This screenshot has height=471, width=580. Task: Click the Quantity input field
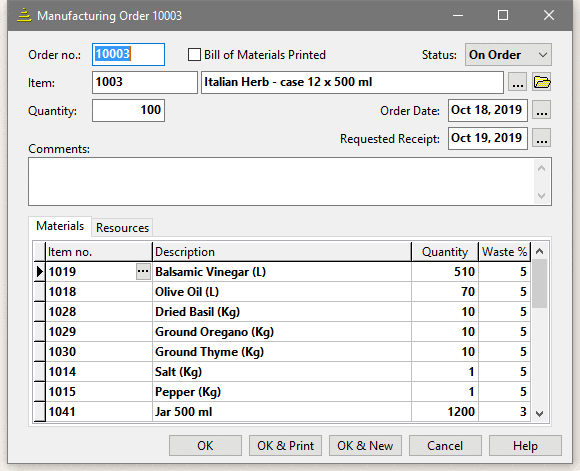(x=128, y=110)
